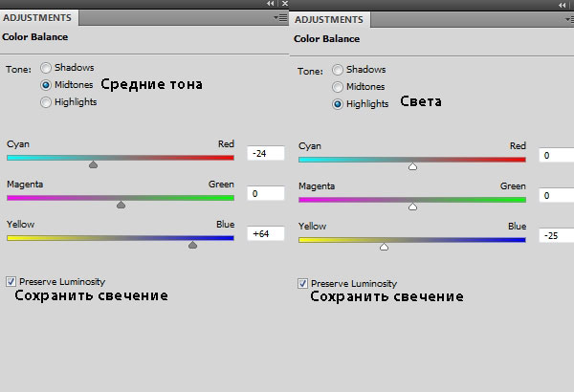Click the right panel Color Balance heading
574x392 pixels.
(x=327, y=39)
